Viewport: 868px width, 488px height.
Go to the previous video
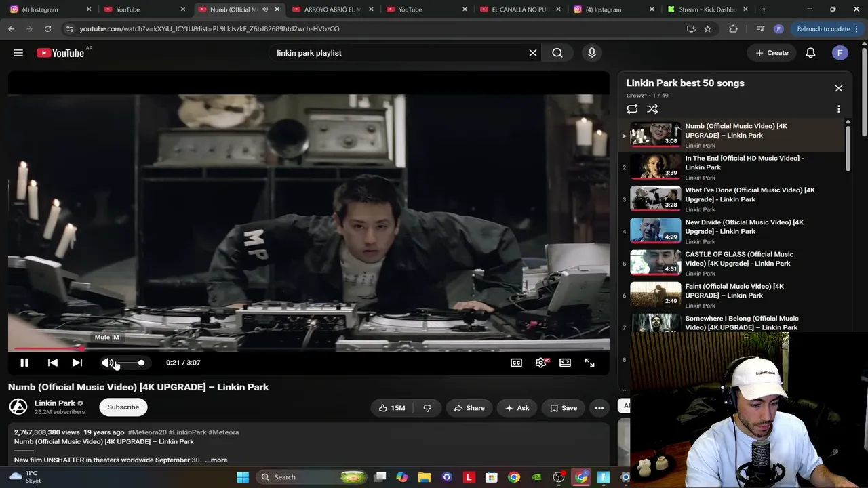click(x=53, y=363)
